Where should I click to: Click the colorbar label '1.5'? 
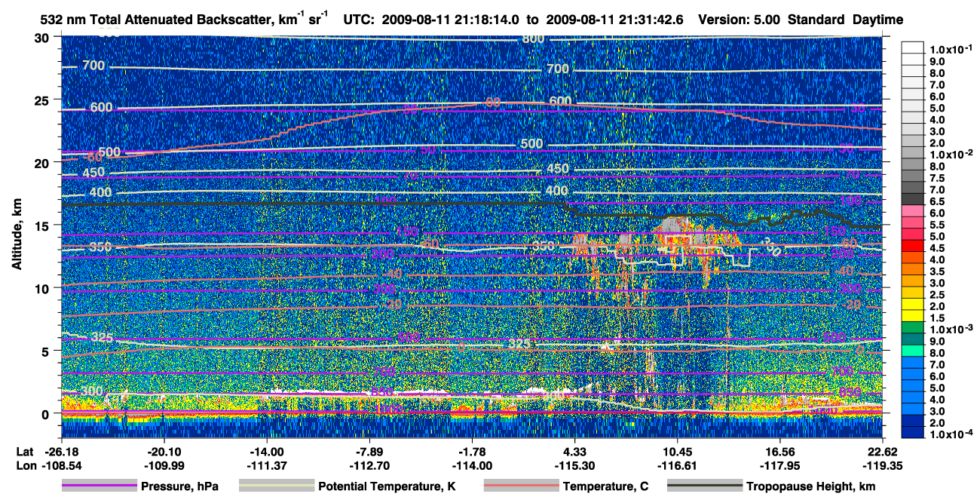938,318
